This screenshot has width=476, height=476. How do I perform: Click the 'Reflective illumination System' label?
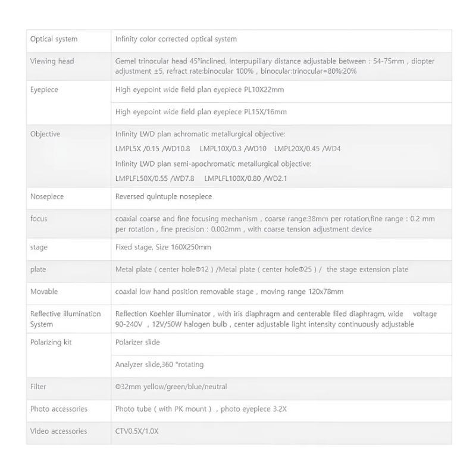(65, 319)
